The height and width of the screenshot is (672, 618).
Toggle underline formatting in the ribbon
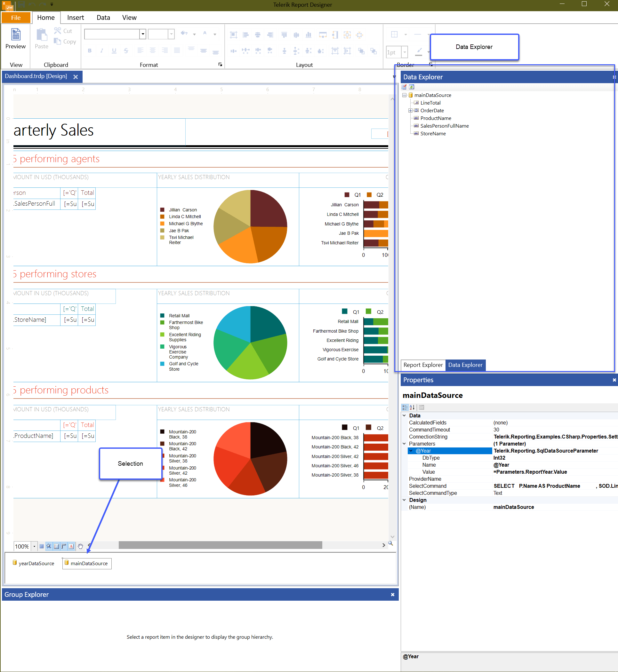[x=114, y=51]
